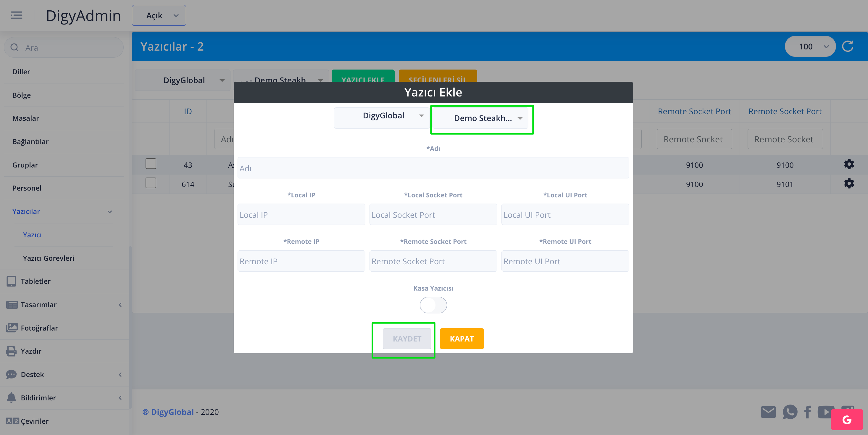Open Yazıcı Görevleri in sidebar
The image size is (868, 435).
coord(49,258)
